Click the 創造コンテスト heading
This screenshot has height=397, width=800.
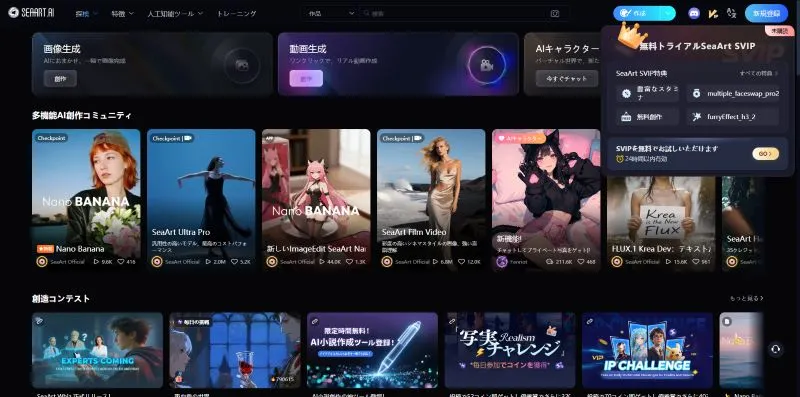61,299
